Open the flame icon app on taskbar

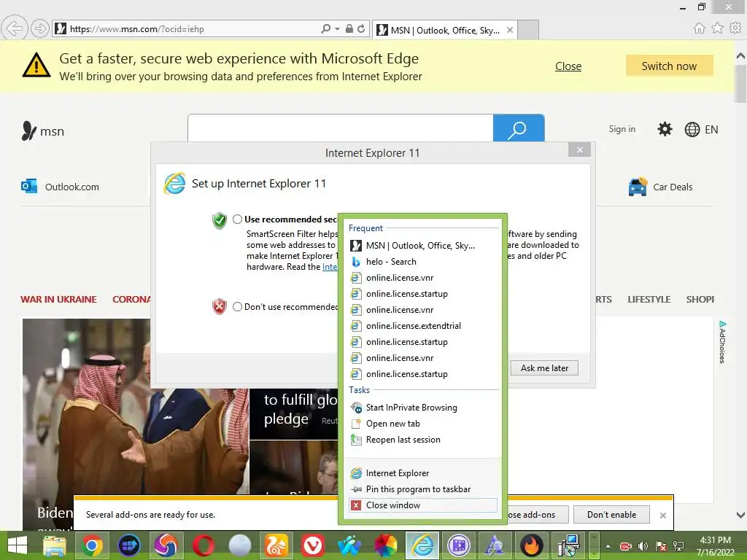click(x=532, y=545)
